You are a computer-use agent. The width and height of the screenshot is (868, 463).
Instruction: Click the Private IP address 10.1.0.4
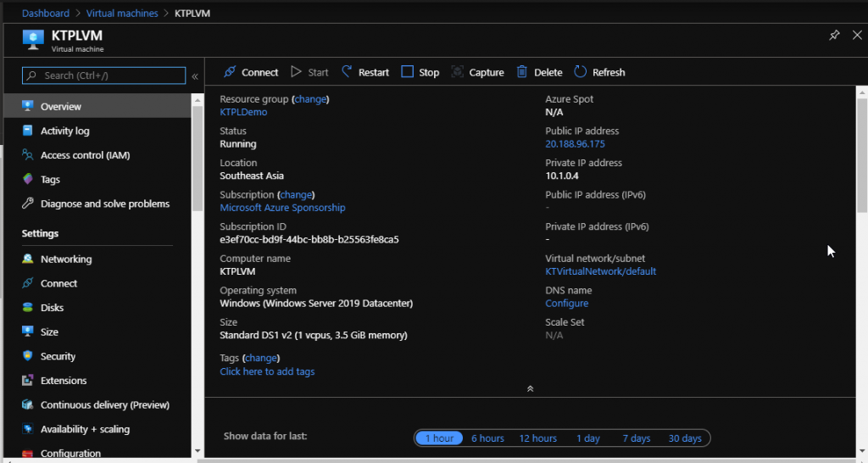(x=561, y=176)
